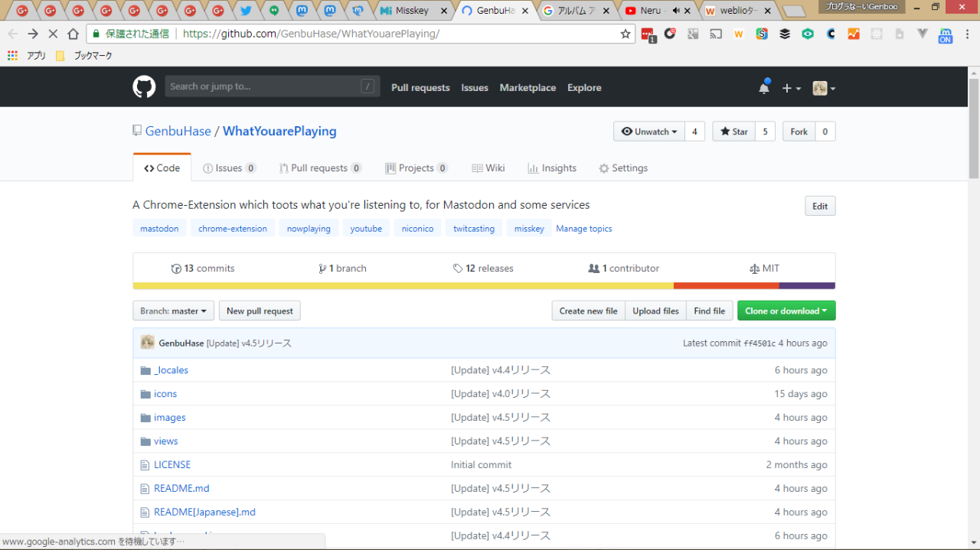
Task: Switch to the Insights tab
Action: (551, 168)
